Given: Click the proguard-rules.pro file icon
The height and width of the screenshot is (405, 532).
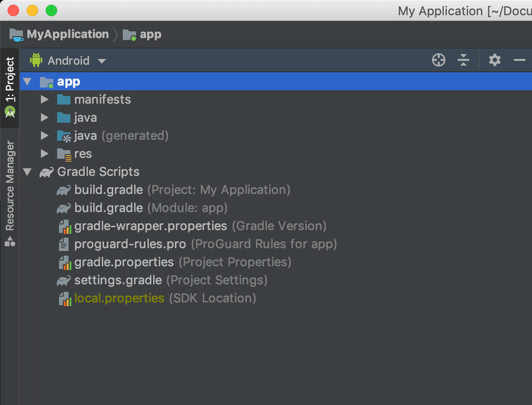Looking at the screenshot, I should point(64,244).
